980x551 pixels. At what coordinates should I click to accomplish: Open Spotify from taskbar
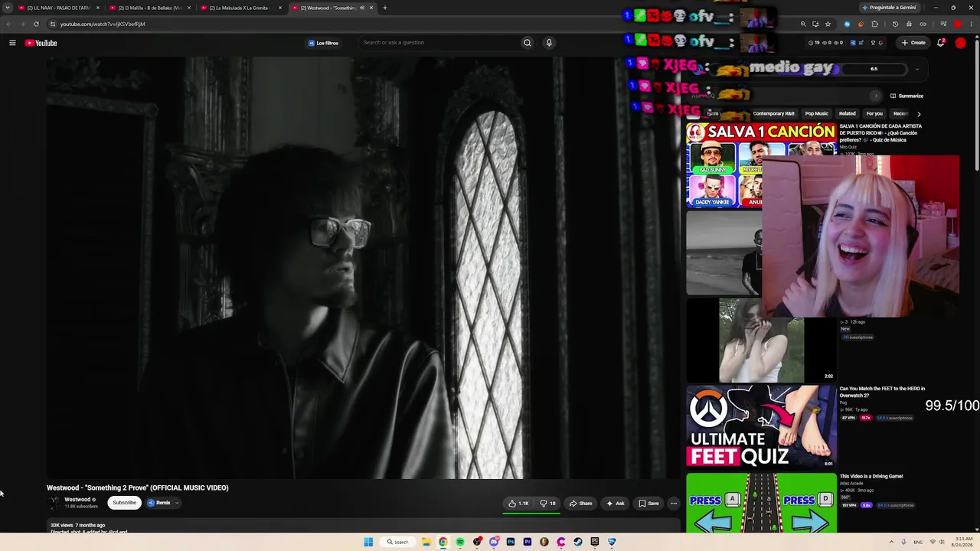[x=460, y=542]
